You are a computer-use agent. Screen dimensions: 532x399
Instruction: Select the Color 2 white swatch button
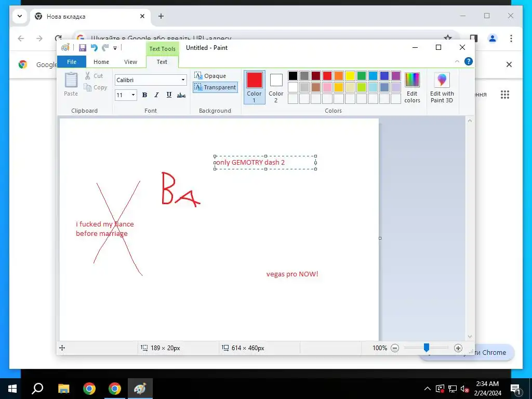276,87
